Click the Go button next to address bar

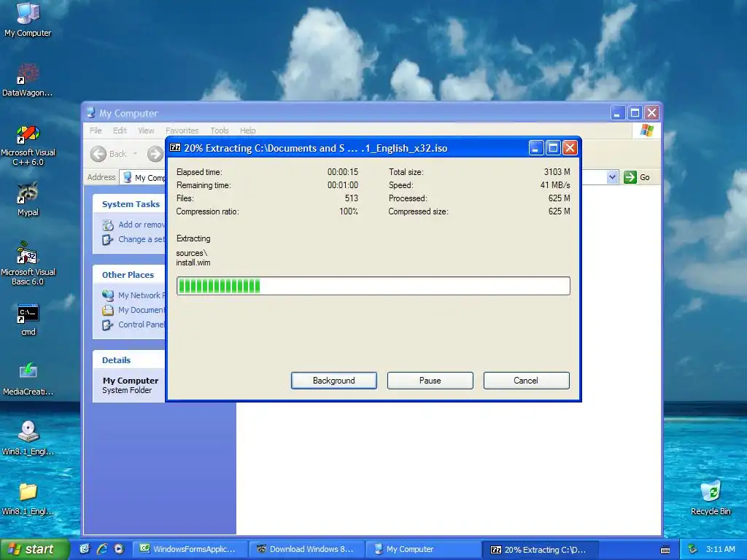click(x=637, y=177)
